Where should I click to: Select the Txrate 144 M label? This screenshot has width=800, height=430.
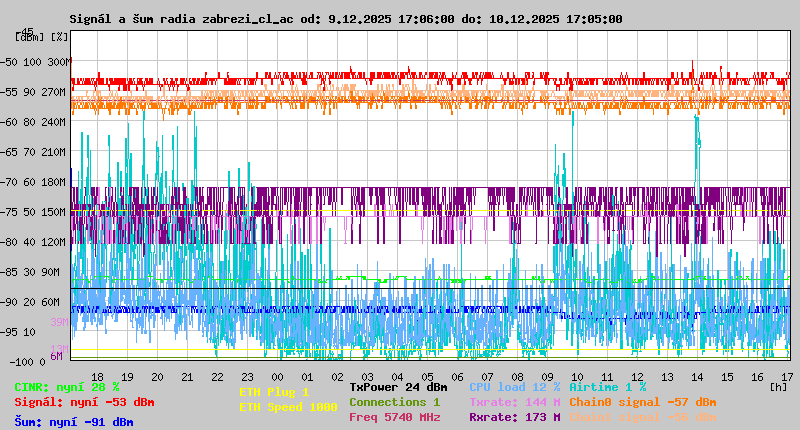[514, 402]
